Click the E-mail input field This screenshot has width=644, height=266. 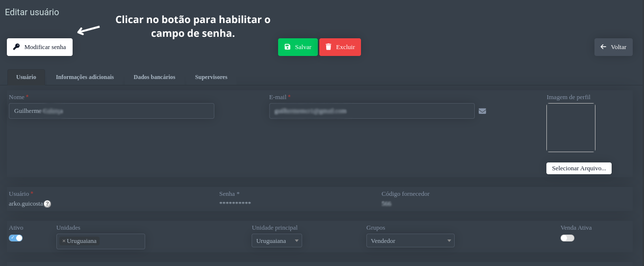click(x=371, y=111)
